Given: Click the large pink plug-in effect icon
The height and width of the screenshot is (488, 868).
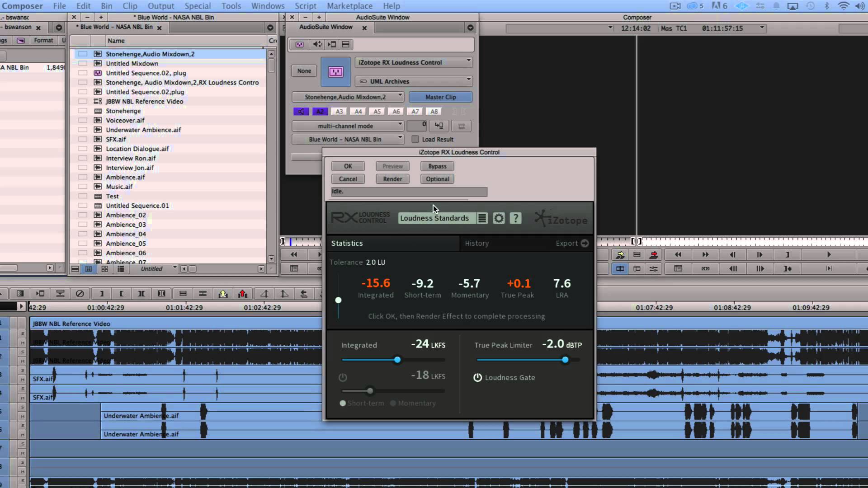Looking at the screenshot, I should tap(335, 72).
